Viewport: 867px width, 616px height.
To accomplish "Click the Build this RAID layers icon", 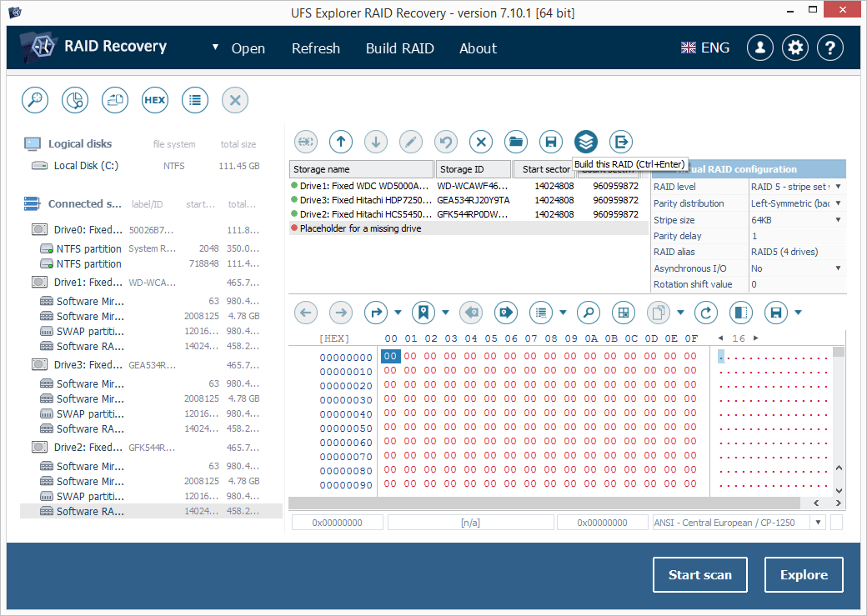I will tap(586, 142).
